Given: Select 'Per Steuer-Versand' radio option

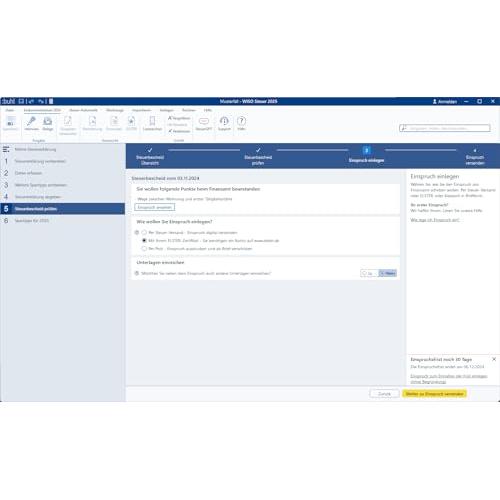Looking at the screenshot, I should click(x=144, y=232).
